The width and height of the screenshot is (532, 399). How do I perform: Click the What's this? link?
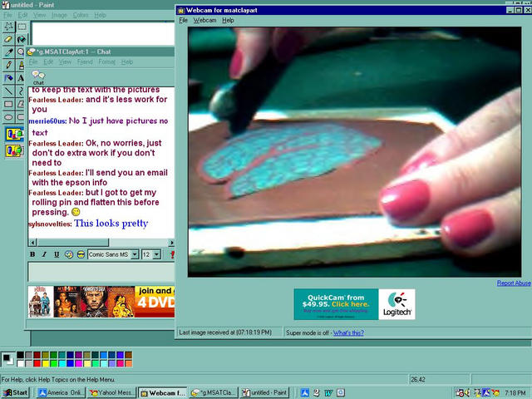[348, 332]
